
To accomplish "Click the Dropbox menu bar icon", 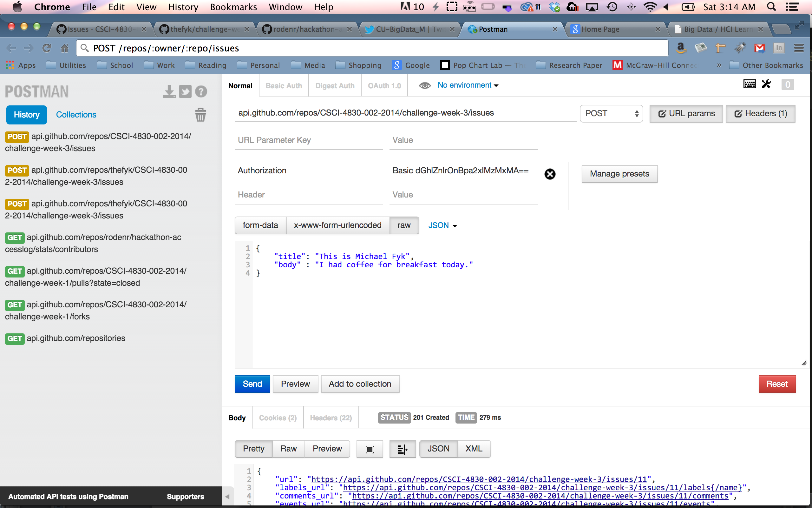I will [x=554, y=7].
